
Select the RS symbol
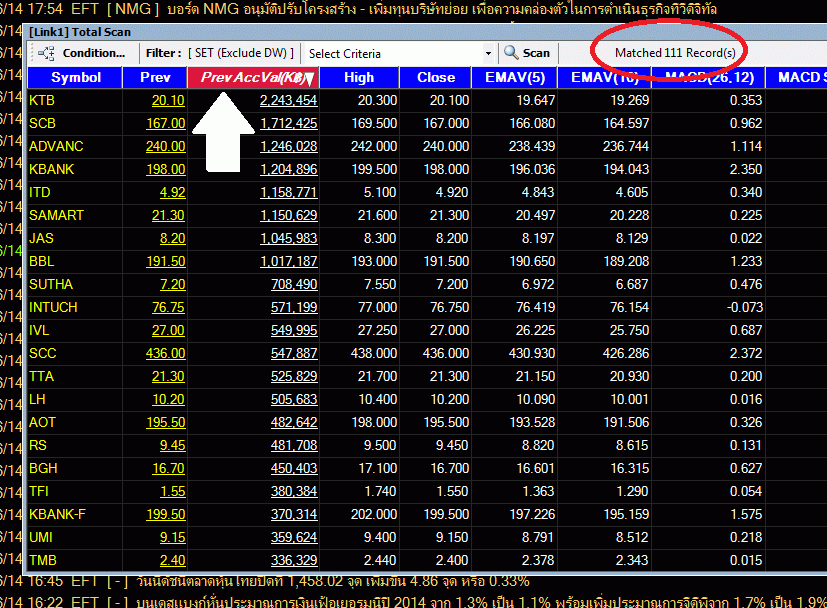coord(37,446)
